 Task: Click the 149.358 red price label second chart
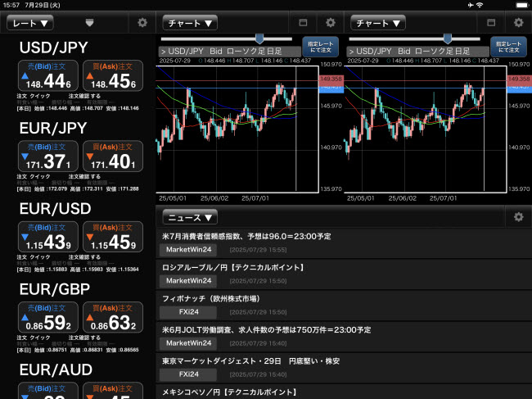click(519, 79)
